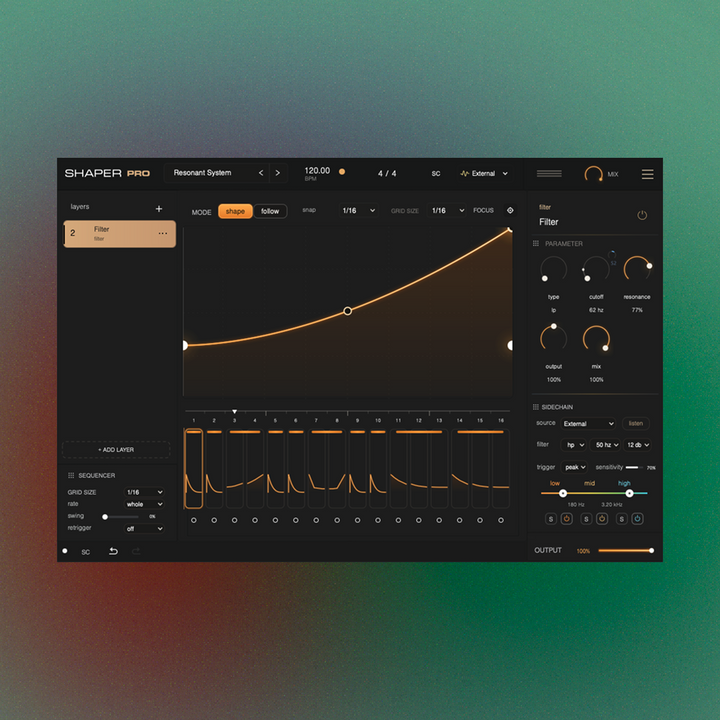Select sequencer step 1 shape cell
This screenshot has width=720, height=720.
click(194, 468)
